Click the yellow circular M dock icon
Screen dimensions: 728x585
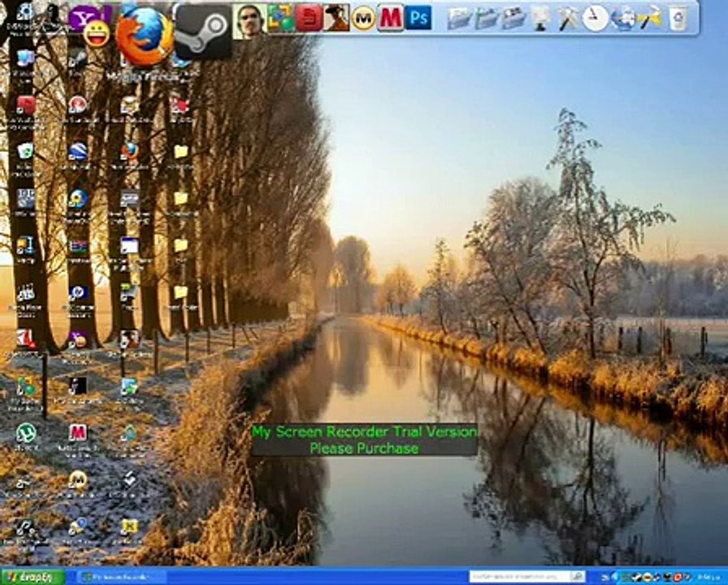363,19
